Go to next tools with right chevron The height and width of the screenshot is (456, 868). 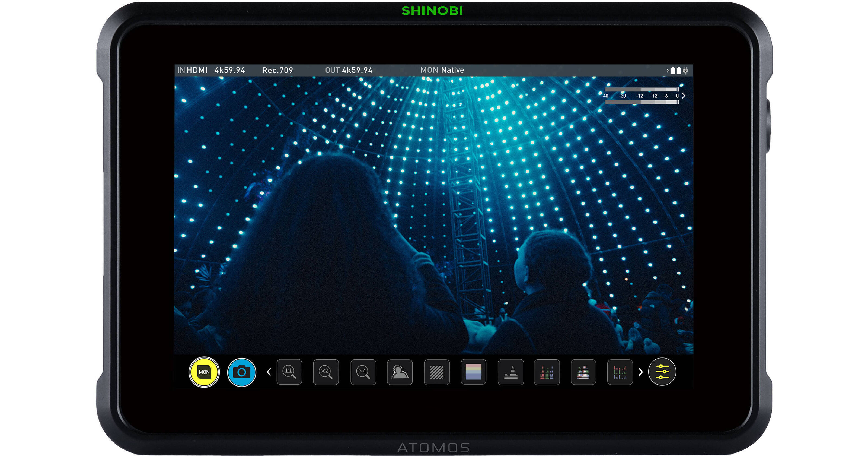640,372
